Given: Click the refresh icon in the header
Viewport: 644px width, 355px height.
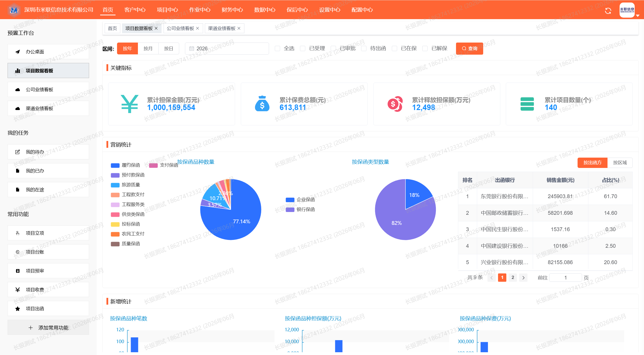Looking at the screenshot, I should tap(608, 11).
